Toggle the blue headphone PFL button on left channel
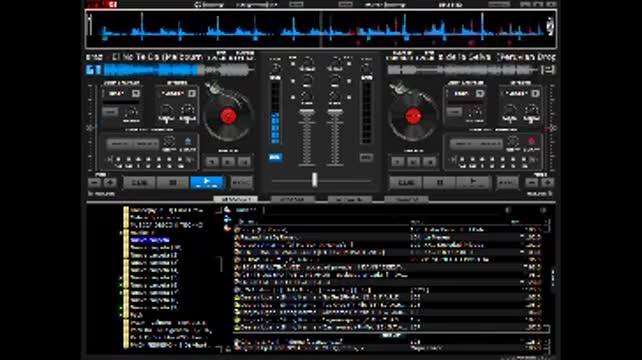 point(275,157)
